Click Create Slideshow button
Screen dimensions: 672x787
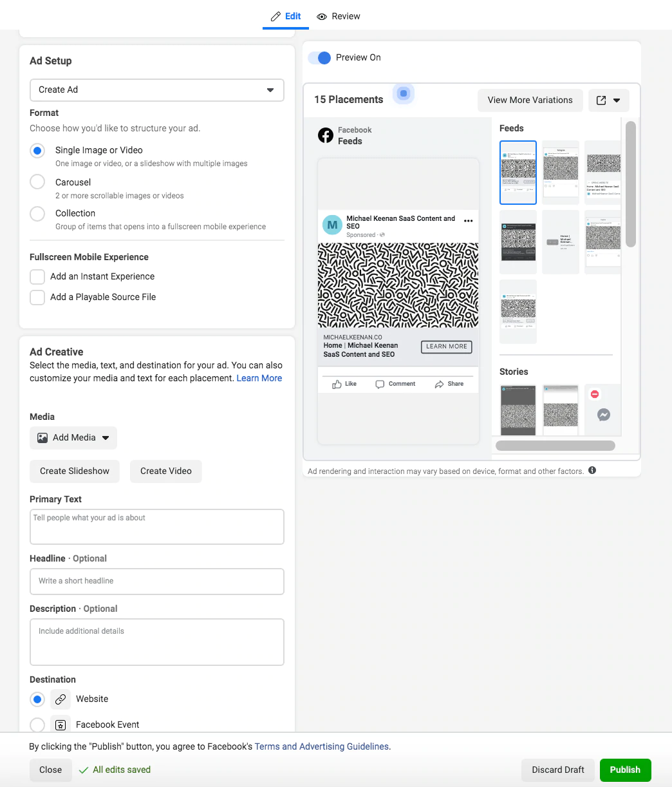click(x=75, y=471)
